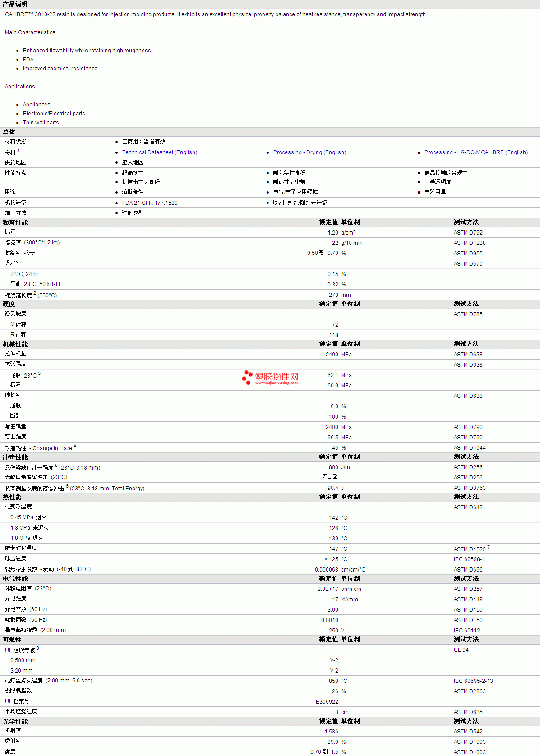Click 食品接触的合规性 feature text
Image resolution: width=540 pixels, height=756 pixels.
click(446, 173)
